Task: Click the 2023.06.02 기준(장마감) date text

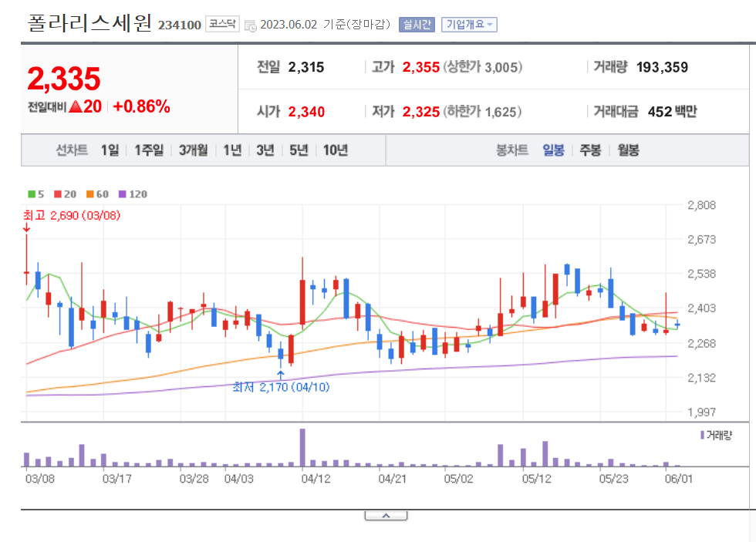Action: tap(325, 25)
